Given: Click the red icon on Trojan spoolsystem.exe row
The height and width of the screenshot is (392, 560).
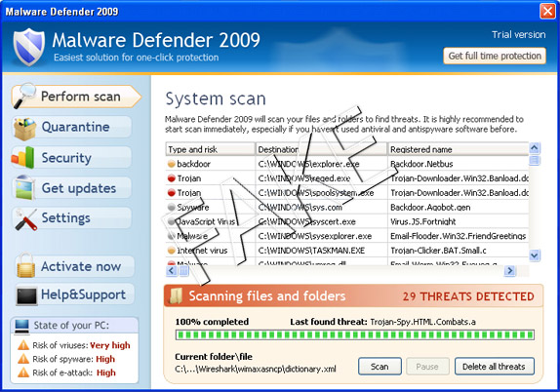Looking at the screenshot, I should point(172,193).
